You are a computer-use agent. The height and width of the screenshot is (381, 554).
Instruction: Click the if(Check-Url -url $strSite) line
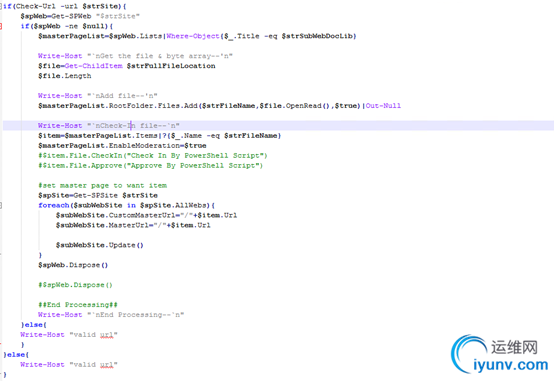65,6
